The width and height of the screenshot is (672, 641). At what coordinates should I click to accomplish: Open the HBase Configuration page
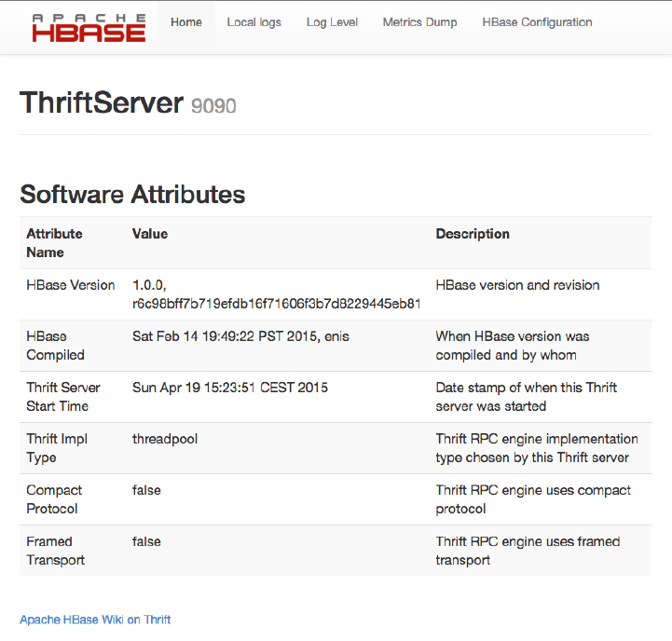click(537, 22)
